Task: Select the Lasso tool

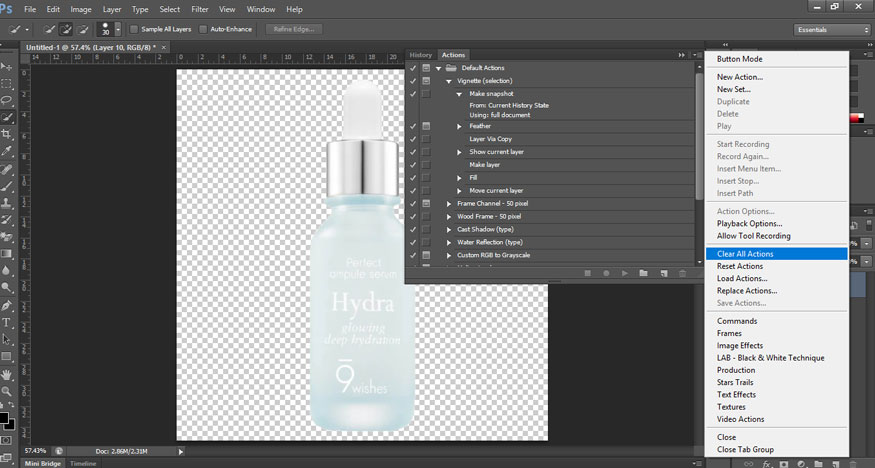Action: [6, 100]
